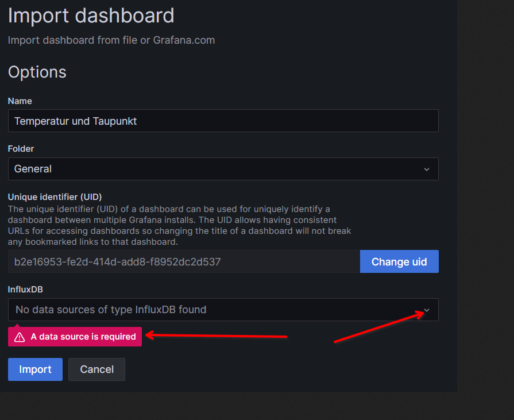The height and width of the screenshot is (420, 514).
Task: Click the InfluxDB field label
Action: pos(25,290)
